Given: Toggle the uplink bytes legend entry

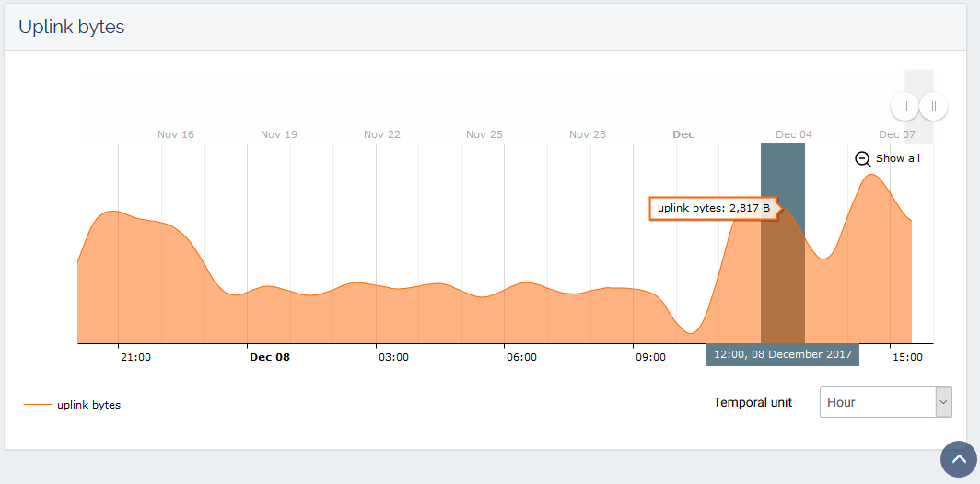Looking at the screenshot, I should coord(88,404).
